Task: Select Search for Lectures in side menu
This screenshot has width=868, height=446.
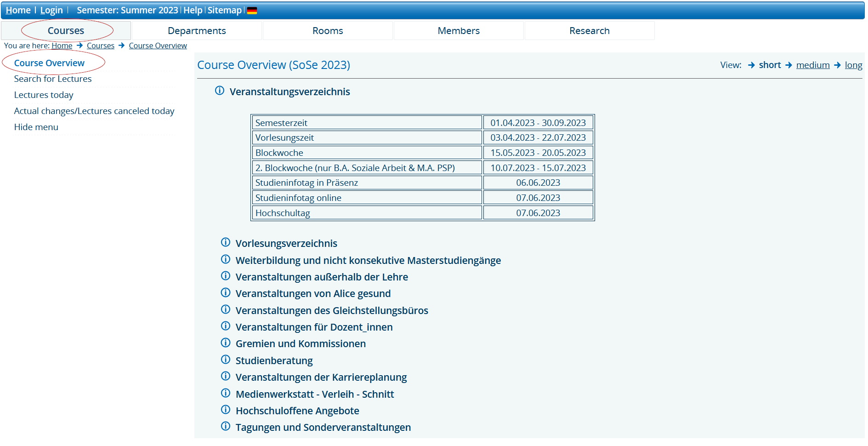Action: (x=53, y=79)
